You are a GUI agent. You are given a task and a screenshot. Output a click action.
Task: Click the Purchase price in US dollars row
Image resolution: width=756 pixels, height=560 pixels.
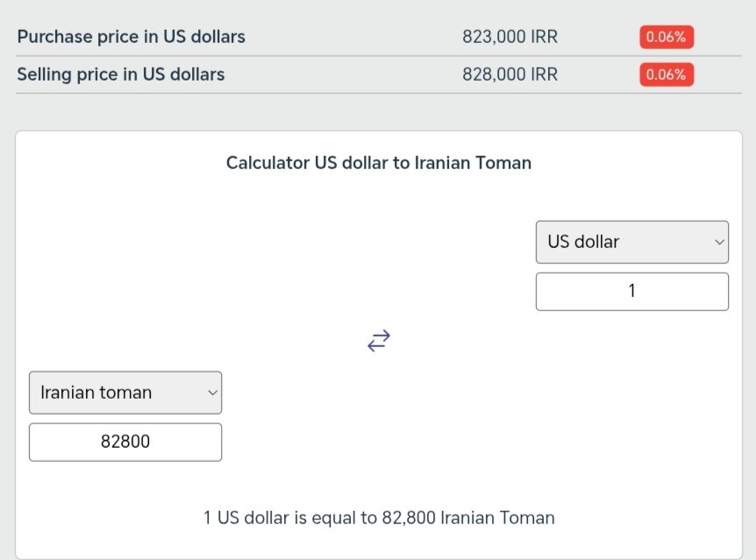pos(131,37)
